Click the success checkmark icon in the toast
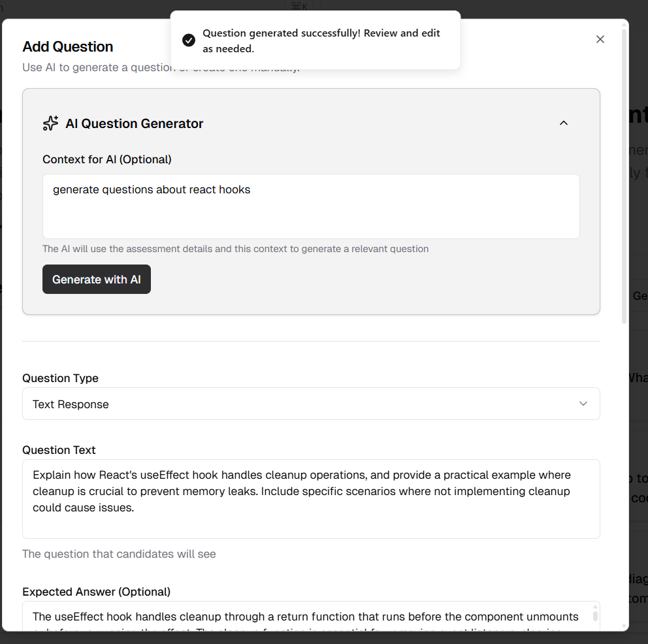 [189, 40]
